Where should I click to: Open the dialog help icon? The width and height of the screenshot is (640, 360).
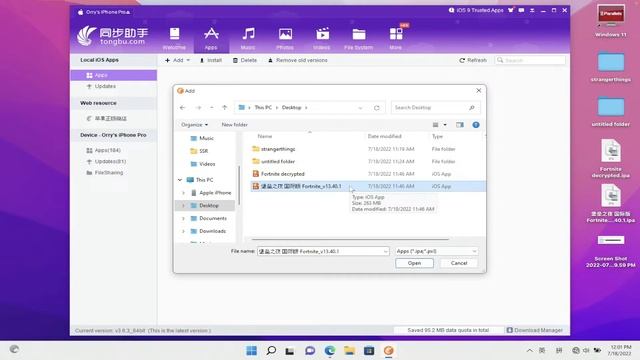(x=476, y=124)
